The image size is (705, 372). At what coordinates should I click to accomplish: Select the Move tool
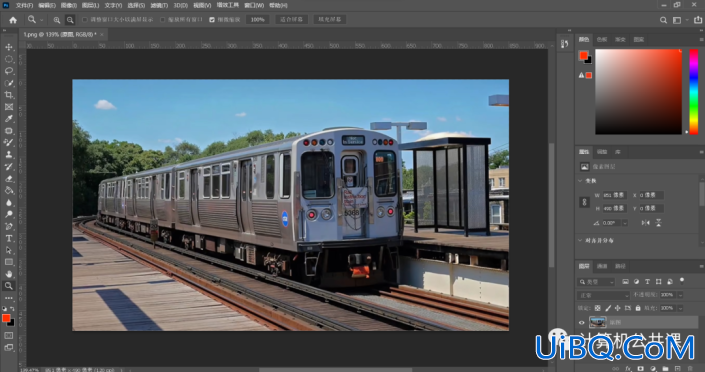[x=9, y=47]
